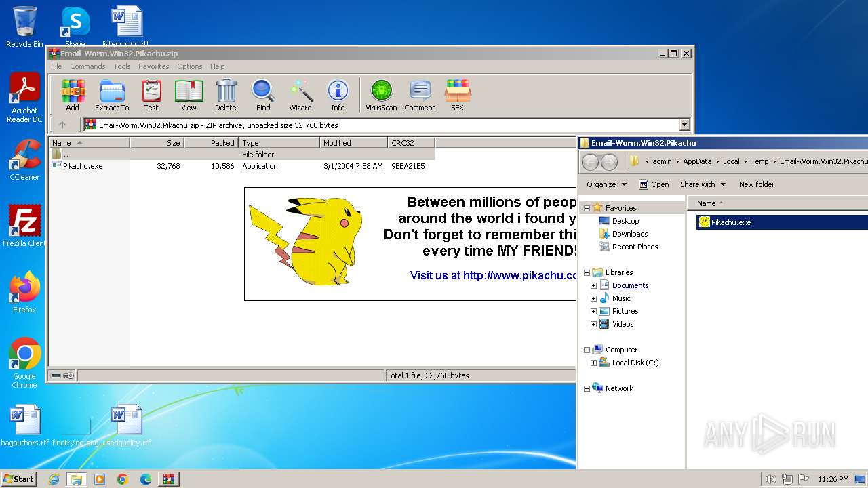
Task: Collapse the Libraries tree group
Action: click(587, 272)
